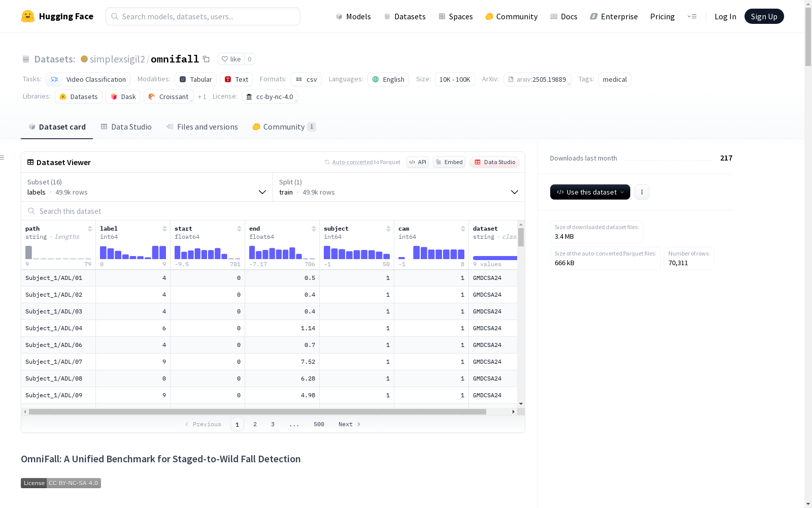Go to page 500 of the dataset
Viewport: 812px width, 508px height.
[x=319, y=424]
